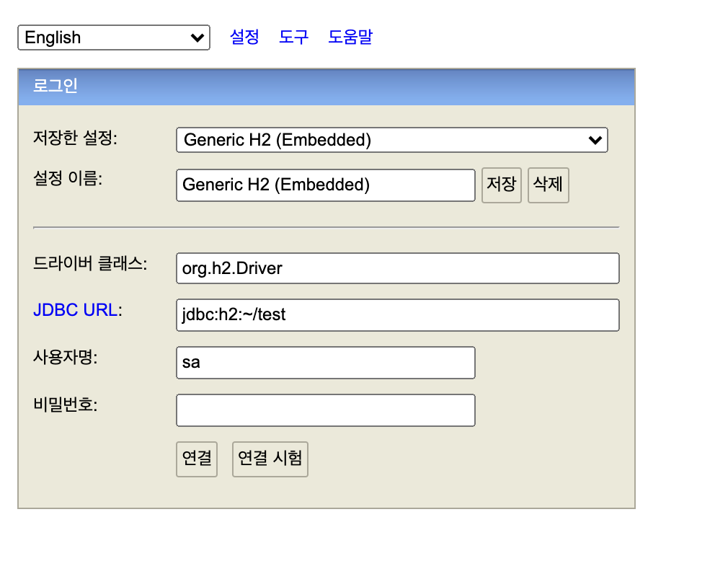The height and width of the screenshot is (574, 728).
Task: Open the 설정 link
Action: pos(244,37)
